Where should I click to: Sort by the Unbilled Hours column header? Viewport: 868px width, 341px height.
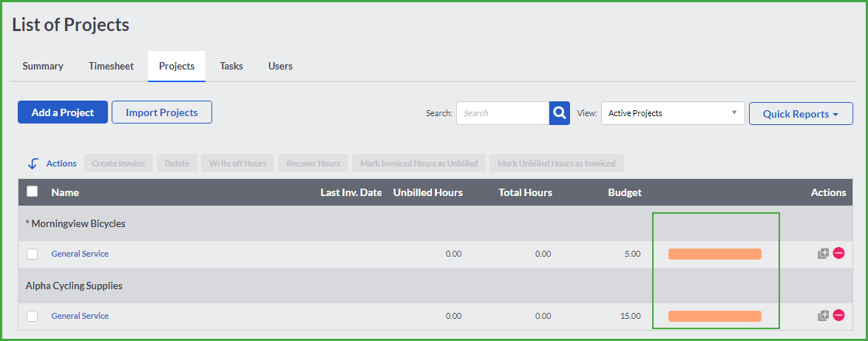(428, 192)
